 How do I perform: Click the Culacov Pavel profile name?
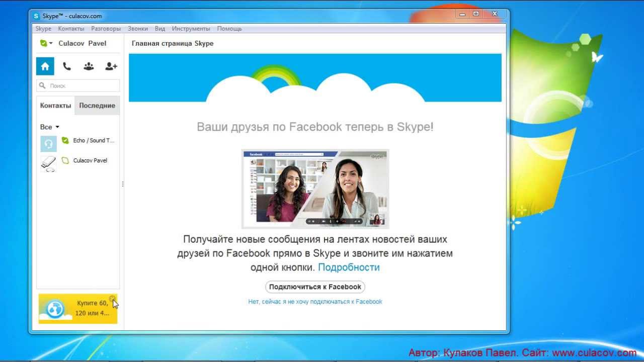(83, 43)
